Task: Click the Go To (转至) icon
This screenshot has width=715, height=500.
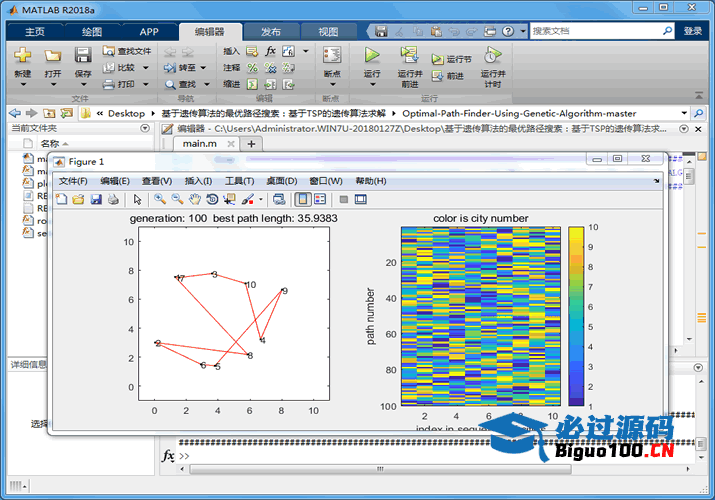Action: tap(170, 67)
